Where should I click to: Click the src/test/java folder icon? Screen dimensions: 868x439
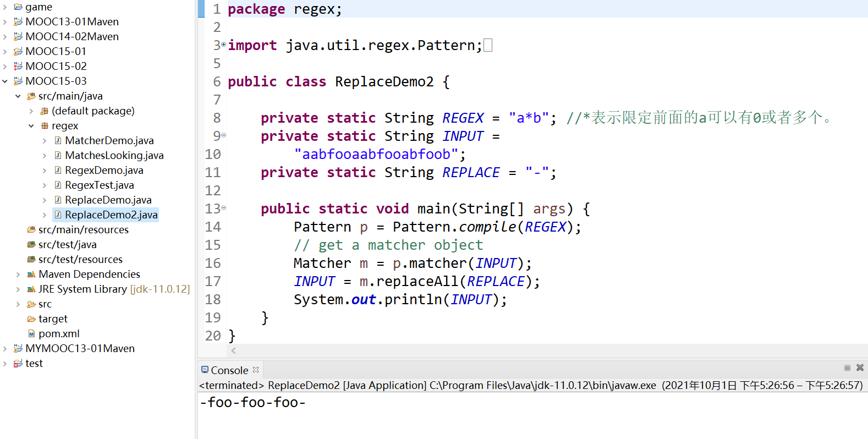click(x=31, y=245)
